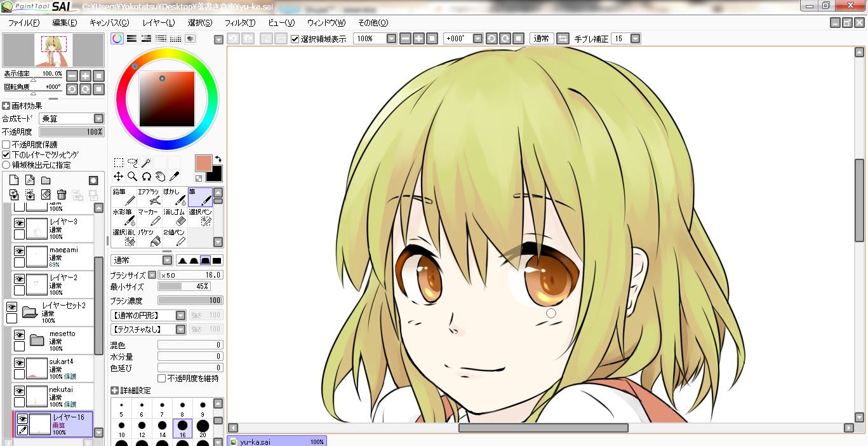This screenshot has height=446, width=868.
Task: Select the lasso selection tool
Action: 133,163
